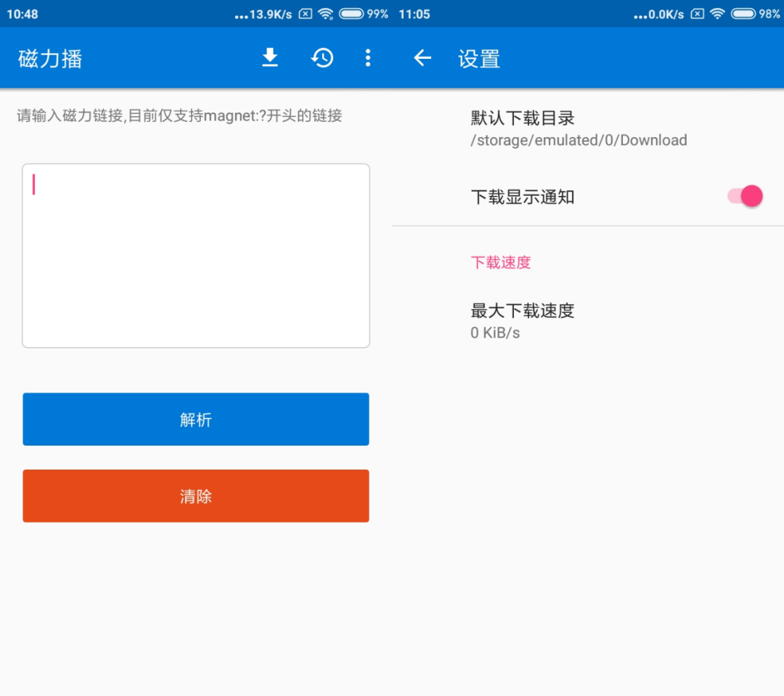Tap the Wi-Fi icon in left status bar
Screen dimensions: 784x696
pos(326,14)
